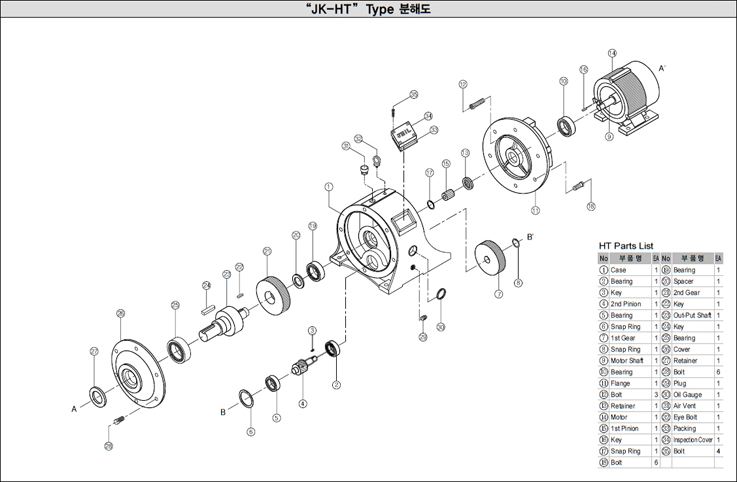The width and height of the screenshot is (737, 482).
Task: Click the 'JK-HT Type' title header
Action: point(368,9)
